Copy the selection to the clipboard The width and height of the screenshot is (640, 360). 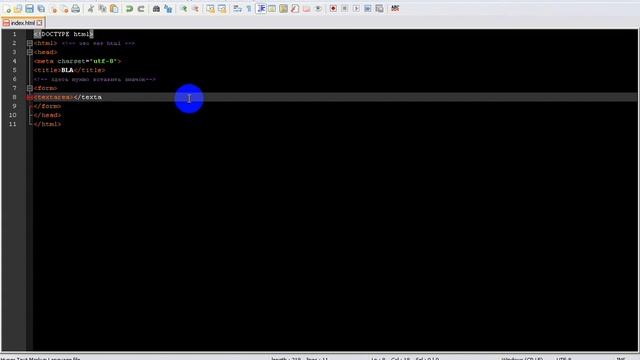click(x=102, y=9)
